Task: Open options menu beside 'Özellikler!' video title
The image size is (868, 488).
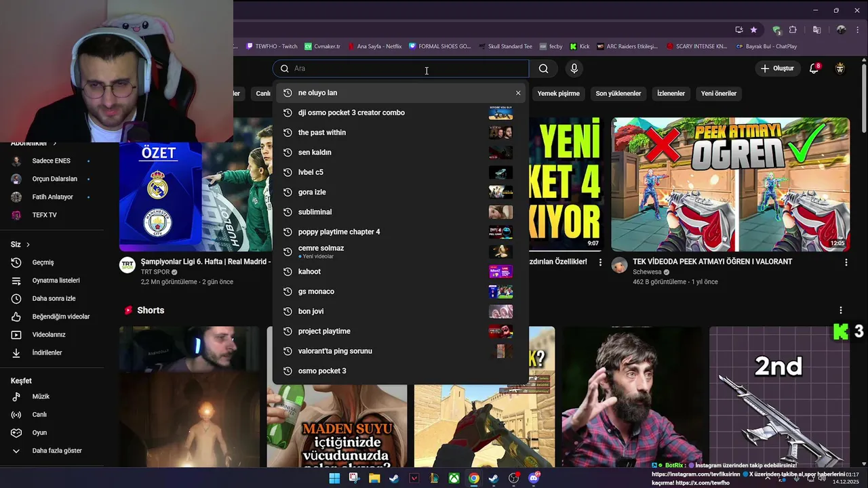Action: (600, 262)
